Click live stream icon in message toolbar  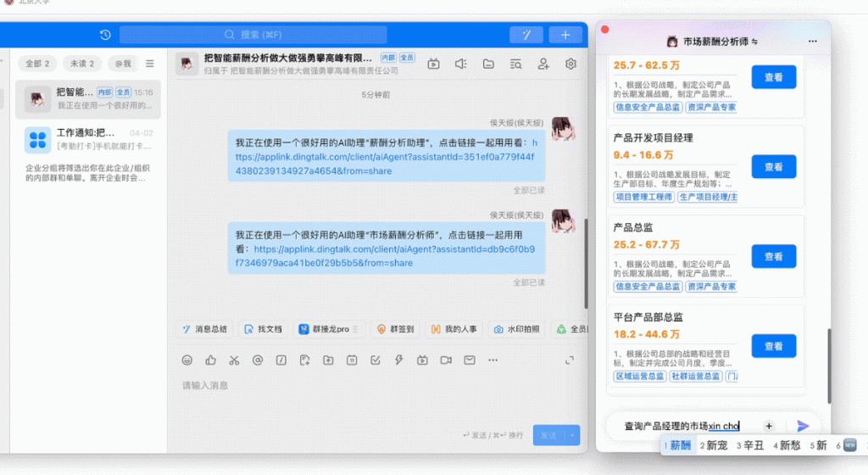[x=422, y=360]
